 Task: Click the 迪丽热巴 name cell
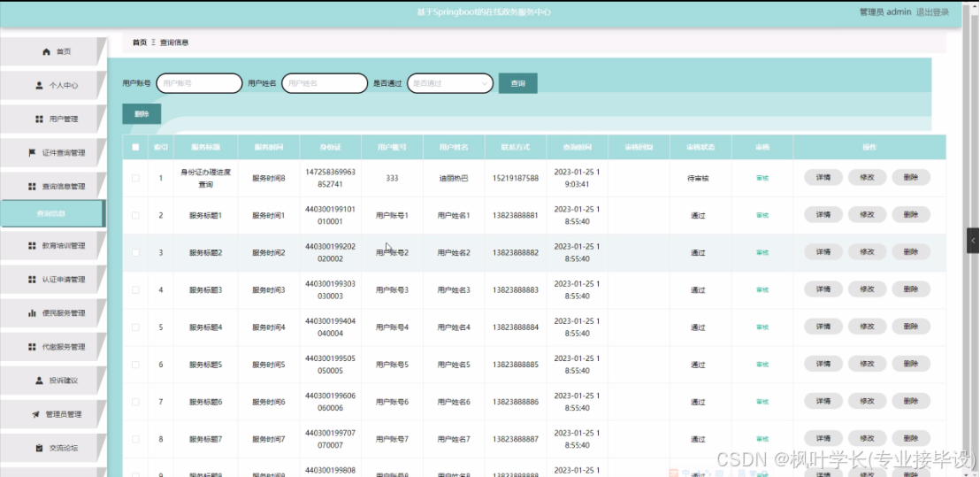coord(453,178)
